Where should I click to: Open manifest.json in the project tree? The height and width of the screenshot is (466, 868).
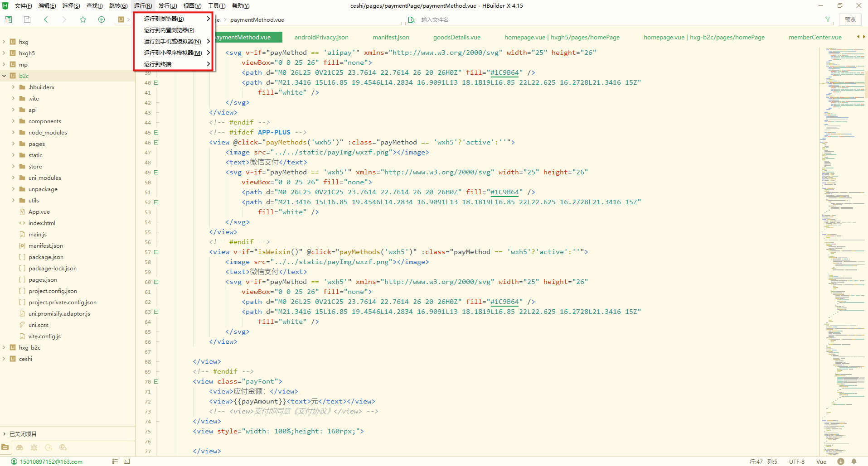pyautogui.click(x=45, y=245)
